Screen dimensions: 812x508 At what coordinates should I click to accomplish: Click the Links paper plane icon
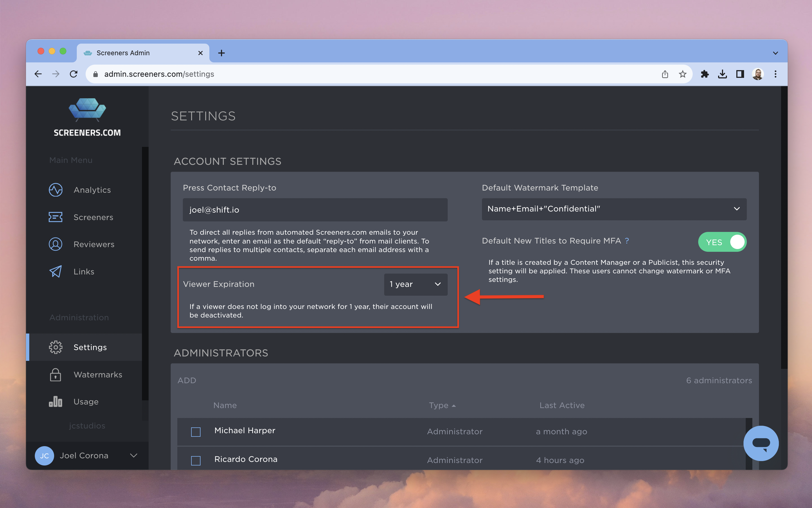click(x=56, y=271)
